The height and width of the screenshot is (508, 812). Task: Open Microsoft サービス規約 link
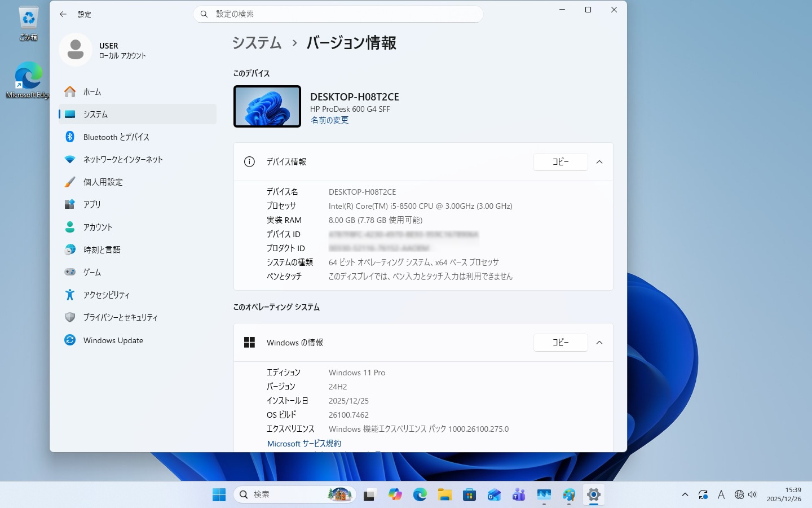pos(304,444)
